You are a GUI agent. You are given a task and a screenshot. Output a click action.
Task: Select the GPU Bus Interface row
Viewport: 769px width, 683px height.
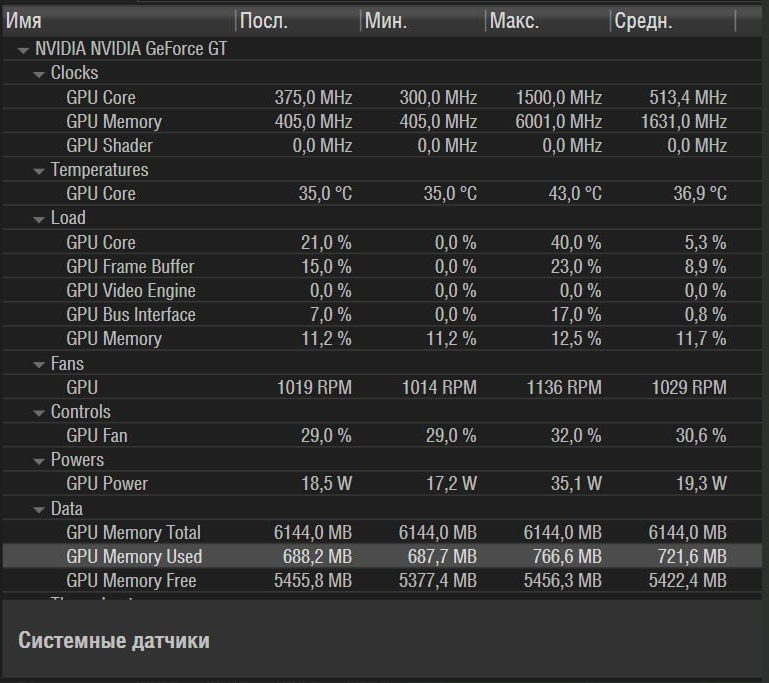(x=383, y=314)
